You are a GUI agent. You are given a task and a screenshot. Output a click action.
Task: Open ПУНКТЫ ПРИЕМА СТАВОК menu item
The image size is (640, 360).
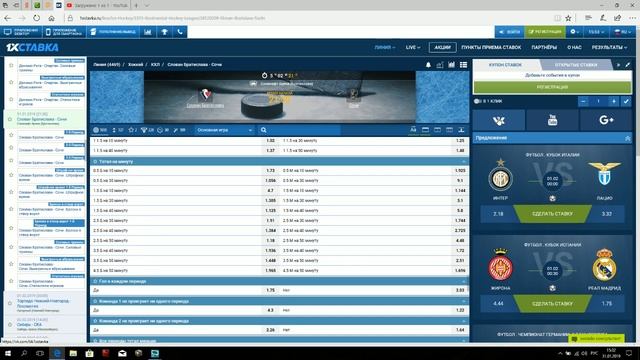click(x=491, y=47)
